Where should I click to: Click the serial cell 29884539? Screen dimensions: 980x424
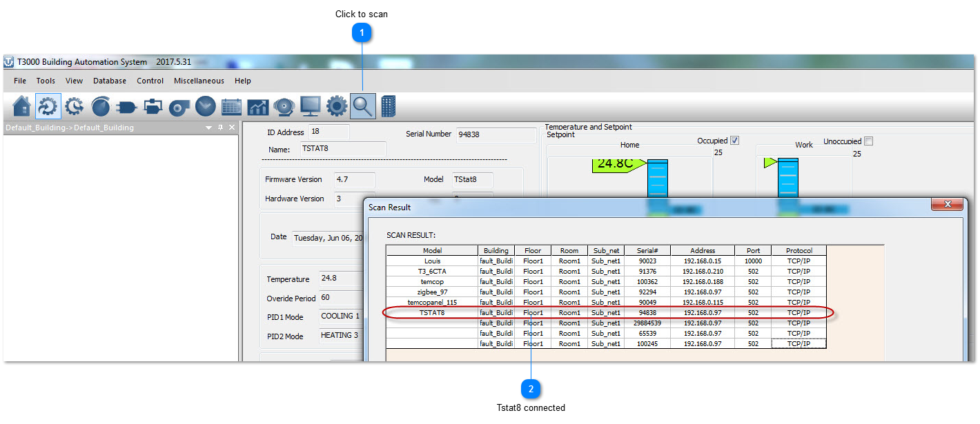point(647,323)
